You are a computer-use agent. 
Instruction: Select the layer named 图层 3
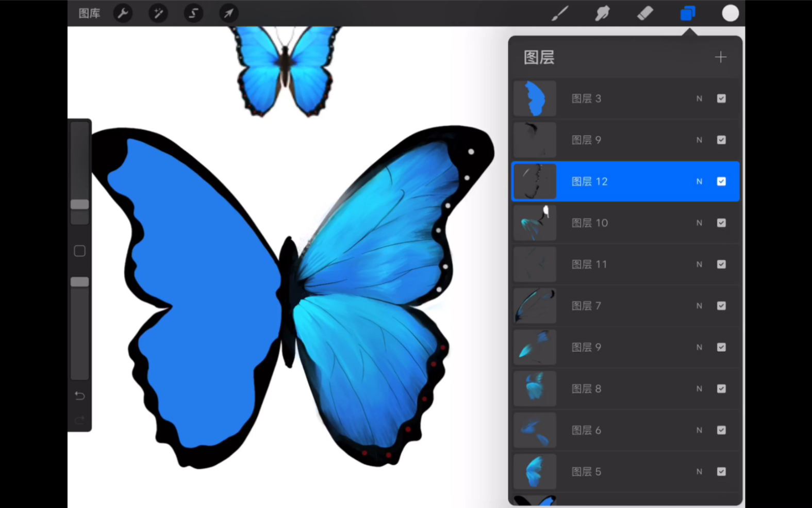[587, 99]
